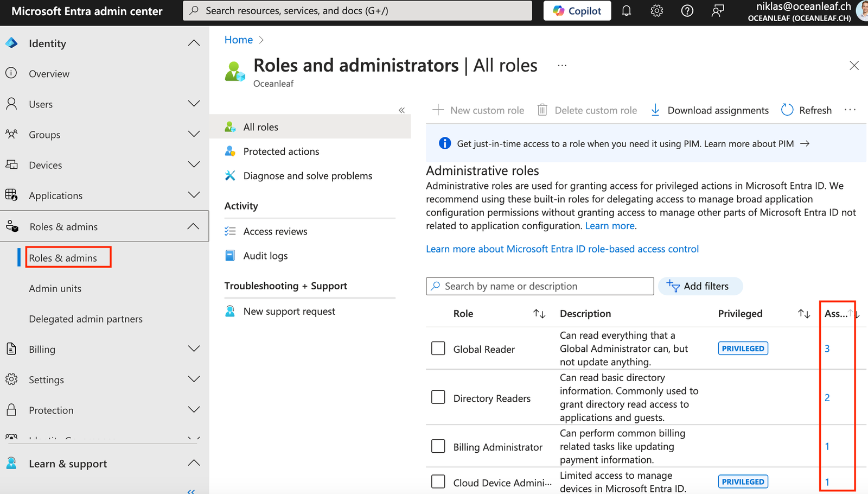This screenshot has height=494, width=868.
Task: Open the notifications bell
Action: [x=626, y=10]
